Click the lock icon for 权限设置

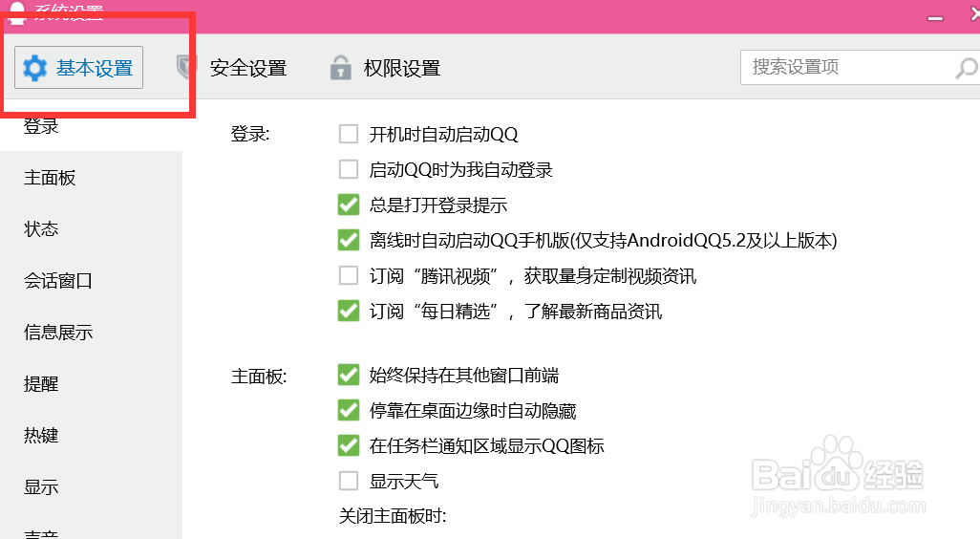pos(341,68)
